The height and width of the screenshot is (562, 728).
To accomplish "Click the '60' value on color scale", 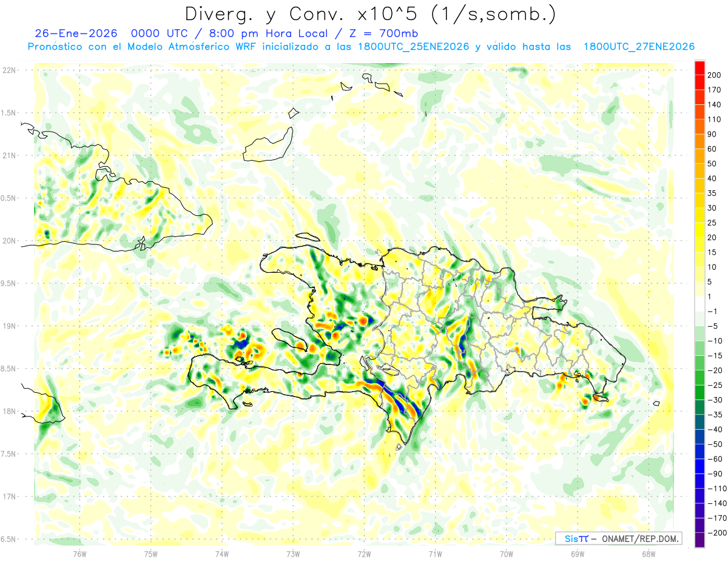I will point(713,149).
